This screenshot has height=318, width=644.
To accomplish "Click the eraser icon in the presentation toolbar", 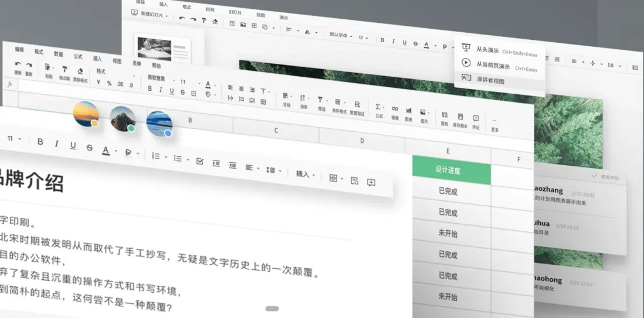I will [x=215, y=21].
